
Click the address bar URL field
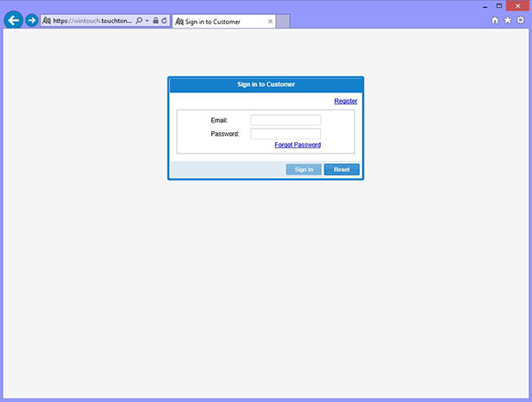tap(92, 20)
